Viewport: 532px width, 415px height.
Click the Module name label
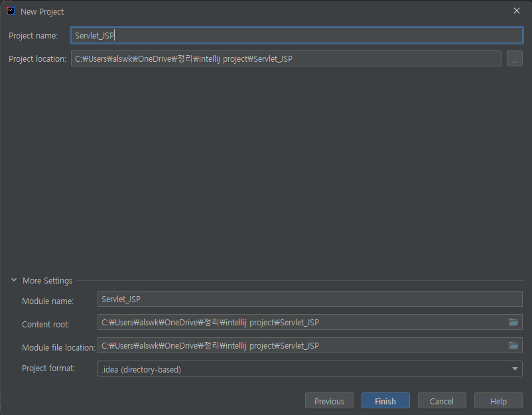click(x=48, y=301)
